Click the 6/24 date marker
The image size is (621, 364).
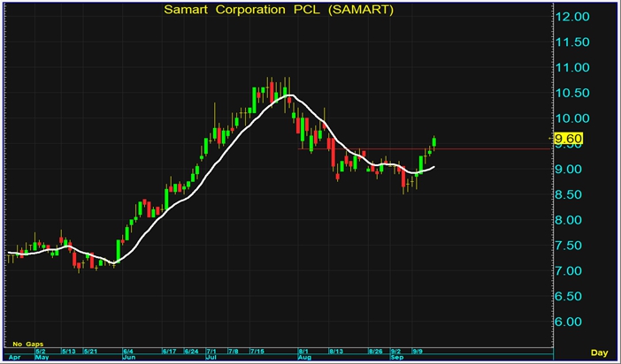191,351
